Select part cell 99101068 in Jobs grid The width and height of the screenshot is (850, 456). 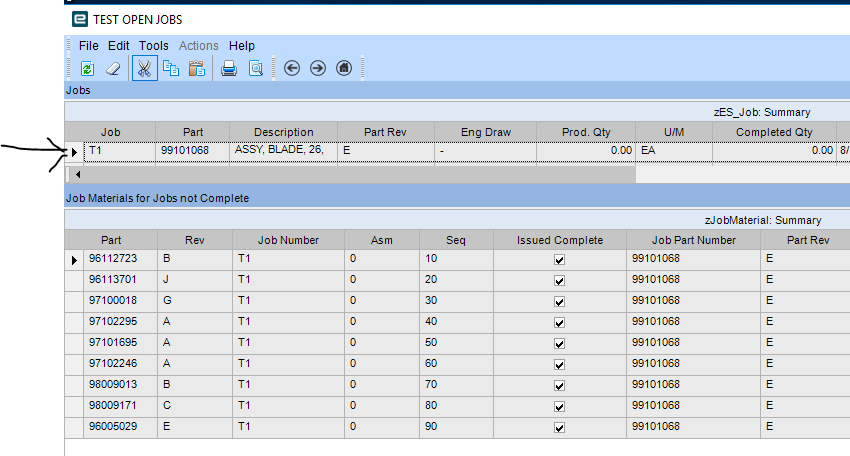point(192,152)
